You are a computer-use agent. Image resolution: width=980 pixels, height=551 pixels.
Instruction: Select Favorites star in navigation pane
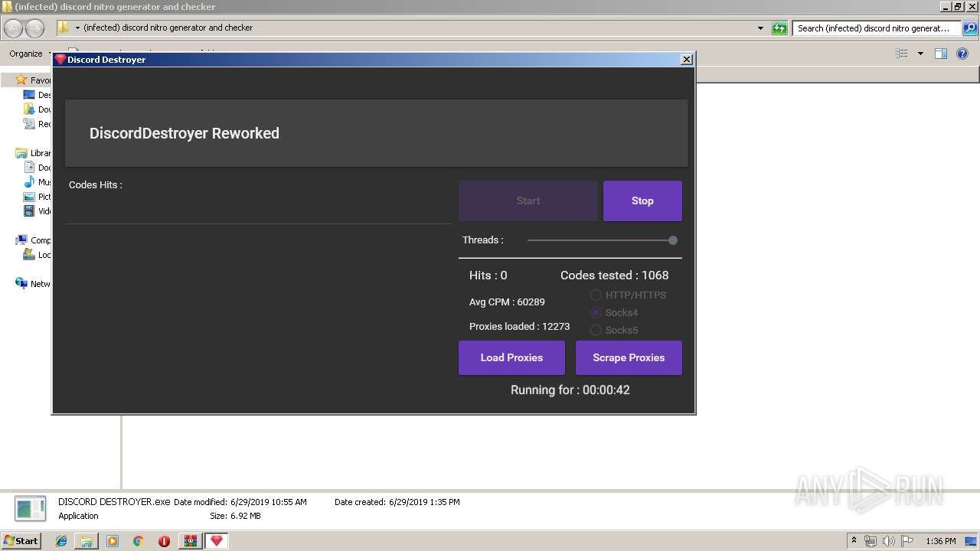coord(21,80)
